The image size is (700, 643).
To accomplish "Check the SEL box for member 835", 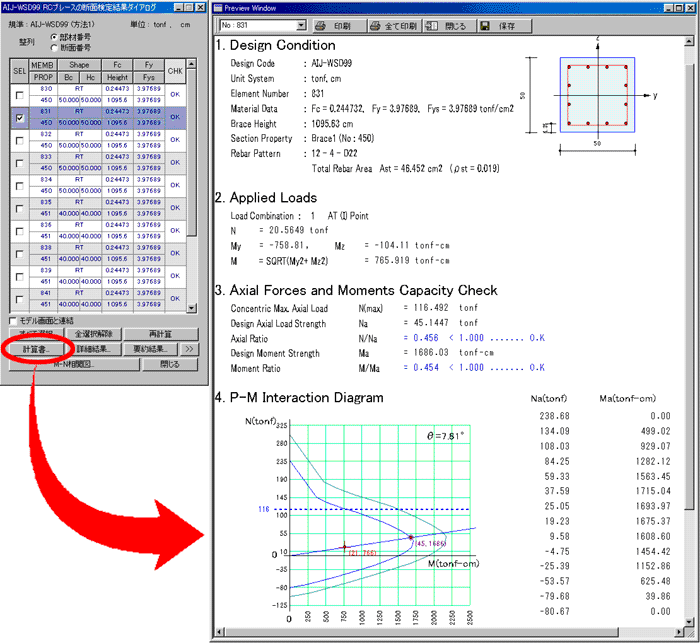I will point(19,209).
